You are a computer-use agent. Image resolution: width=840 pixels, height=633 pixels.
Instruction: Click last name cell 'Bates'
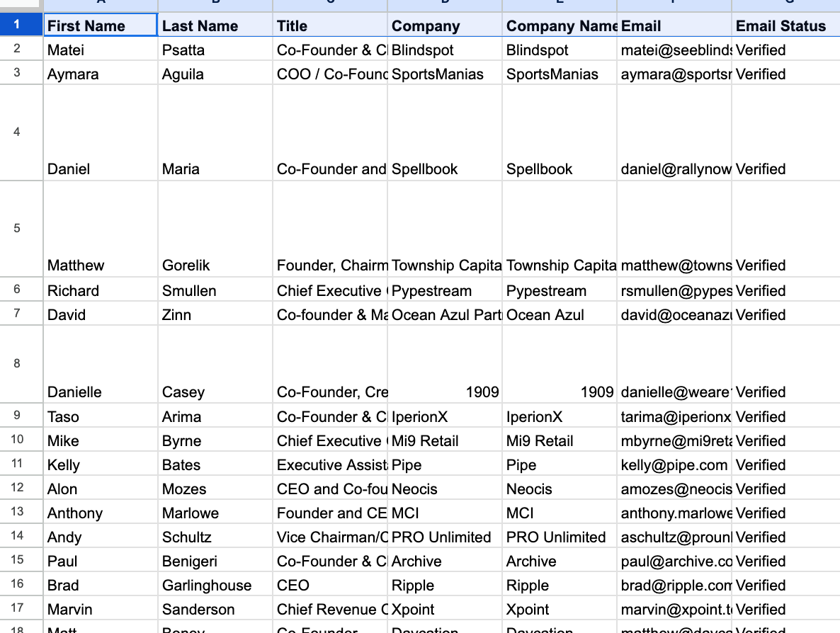(x=215, y=464)
